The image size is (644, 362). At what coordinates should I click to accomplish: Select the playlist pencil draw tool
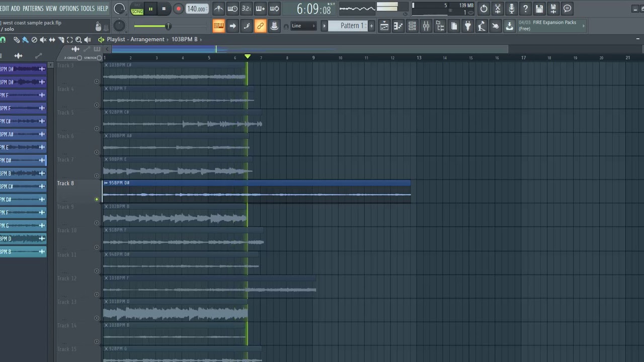click(17, 40)
